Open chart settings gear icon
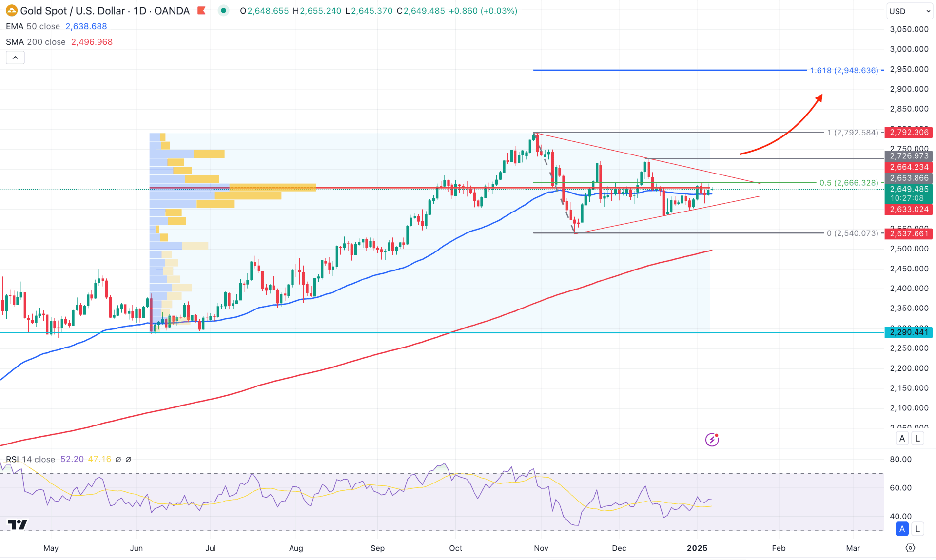Viewport: 936px width, 560px height. coord(910,548)
